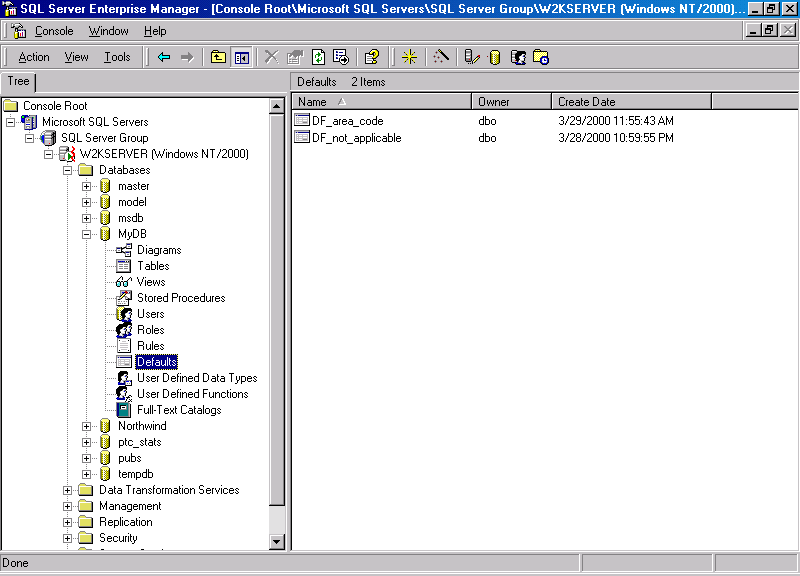Open the Tools menu

click(117, 57)
